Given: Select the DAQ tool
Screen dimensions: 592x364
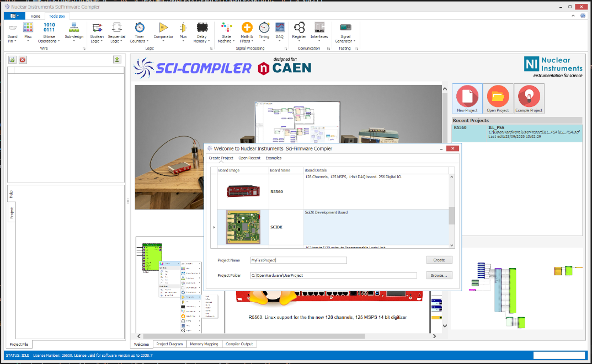Looking at the screenshot, I should point(279,31).
